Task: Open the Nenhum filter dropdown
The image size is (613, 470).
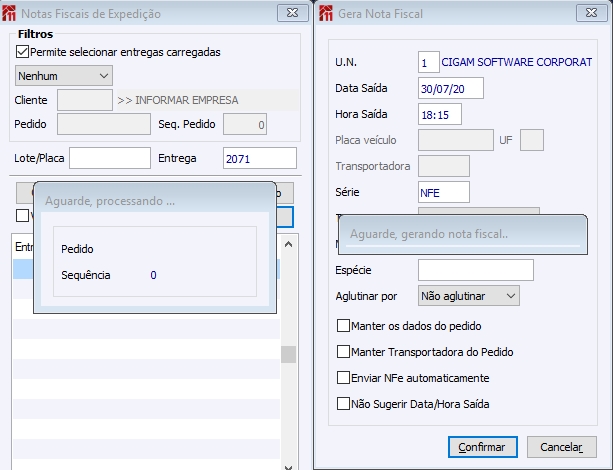Action: (x=64, y=75)
